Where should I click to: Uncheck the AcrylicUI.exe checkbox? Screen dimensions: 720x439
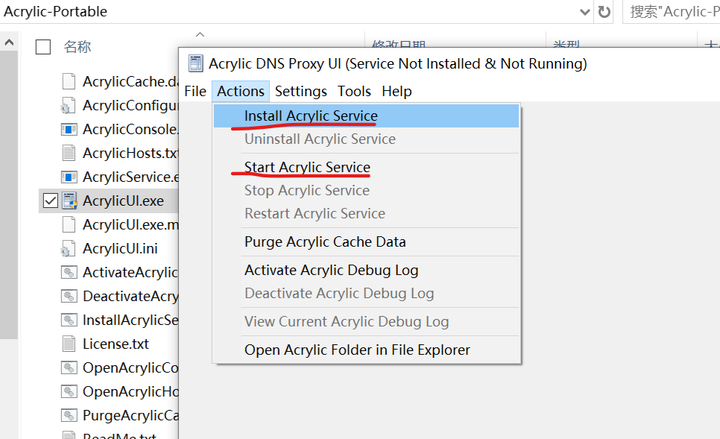click(x=50, y=201)
